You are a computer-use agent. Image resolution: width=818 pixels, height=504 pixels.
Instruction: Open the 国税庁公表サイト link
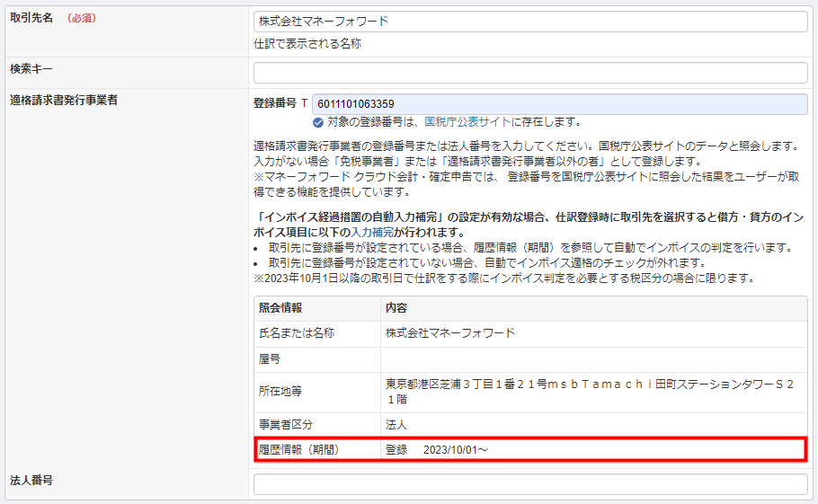(467, 122)
